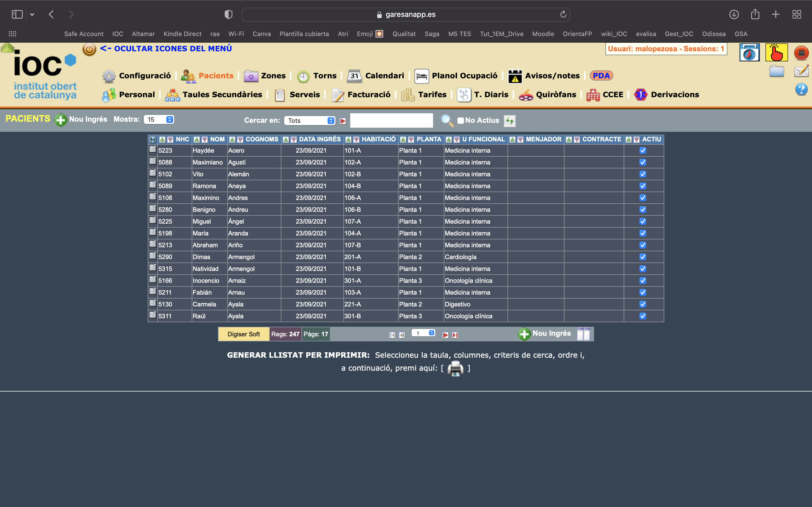The image size is (812, 507).
Task: Click the search text input field
Action: pos(391,120)
